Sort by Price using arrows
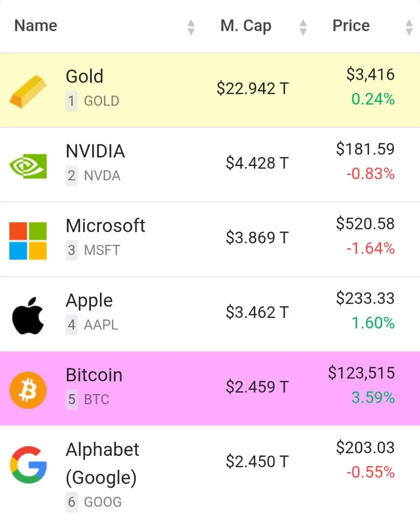This screenshot has height=522, width=420. pyautogui.click(x=409, y=27)
